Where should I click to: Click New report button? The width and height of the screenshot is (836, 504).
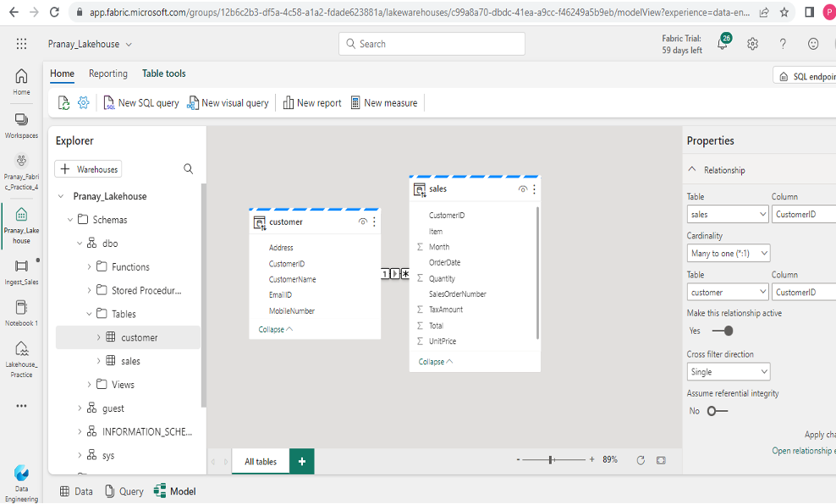pyautogui.click(x=312, y=103)
